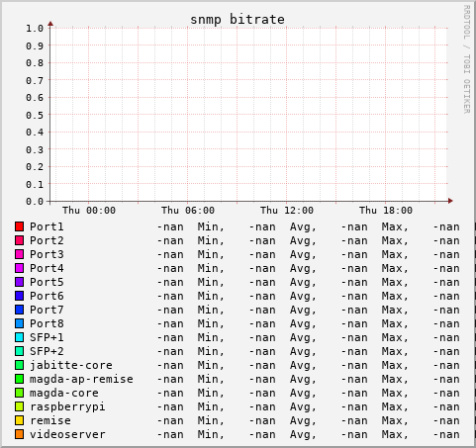Click the snmp bitrate graph title
The height and width of the screenshot is (448, 476).
(238, 20)
